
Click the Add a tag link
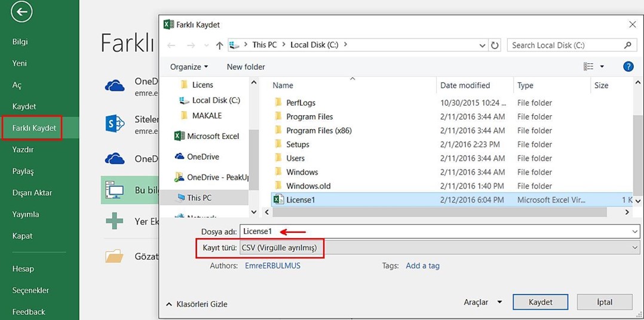[422, 266]
